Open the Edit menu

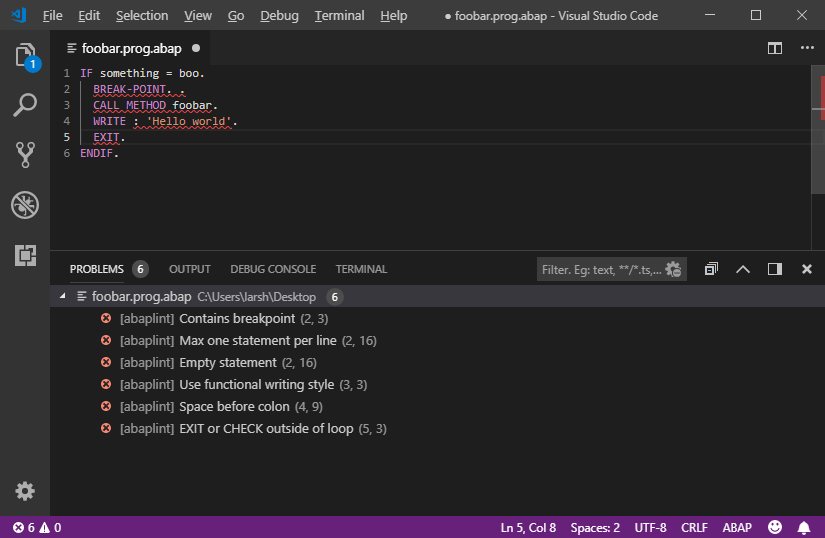pyautogui.click(x=89, y=16)
